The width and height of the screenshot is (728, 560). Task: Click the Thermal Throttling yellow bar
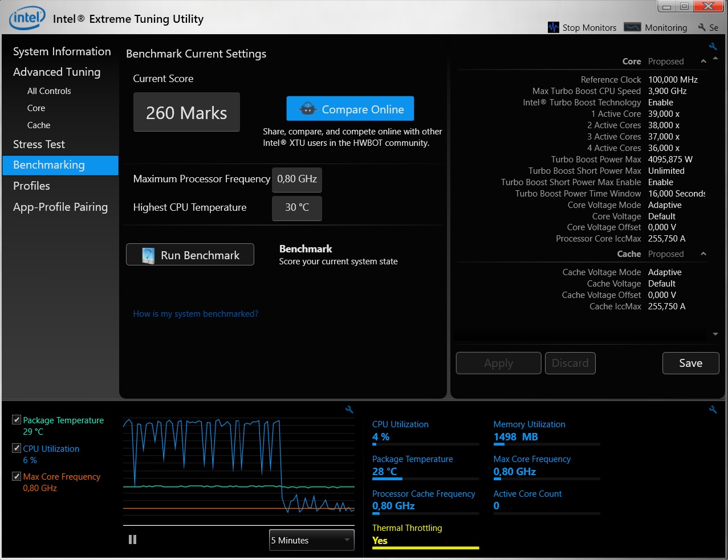(x=425, y=547)
